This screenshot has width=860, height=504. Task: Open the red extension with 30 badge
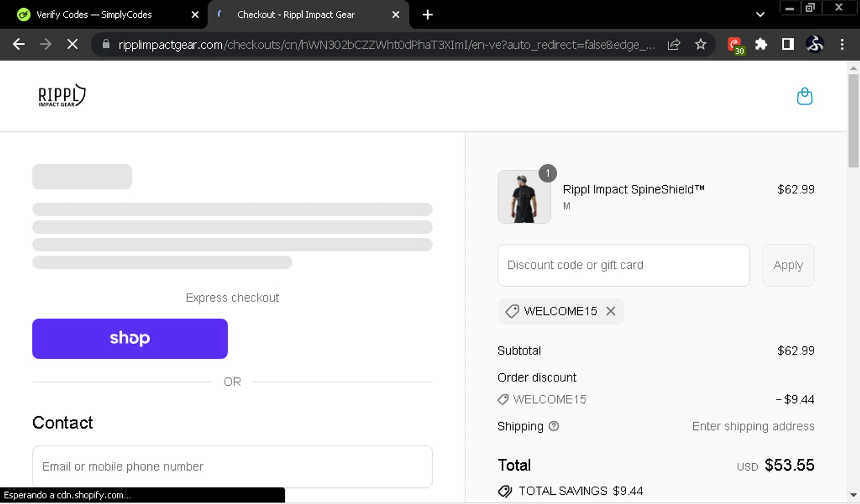(x=736, y=45)
